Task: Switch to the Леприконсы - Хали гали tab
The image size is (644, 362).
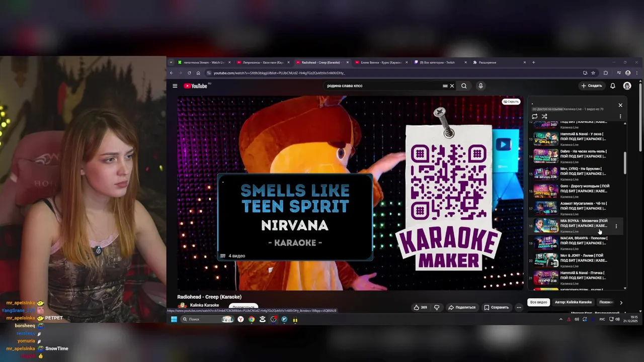Action: (263, 62)
